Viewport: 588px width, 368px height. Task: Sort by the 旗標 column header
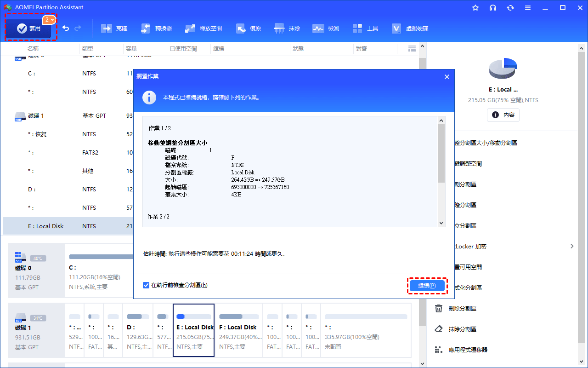[x=219, y=48]
